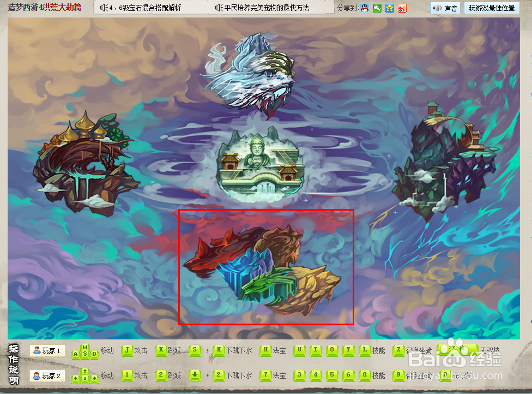Click the 造梦西游4洪荒大劫篇 title
The image size is (532, 394).
click(45, 8)
